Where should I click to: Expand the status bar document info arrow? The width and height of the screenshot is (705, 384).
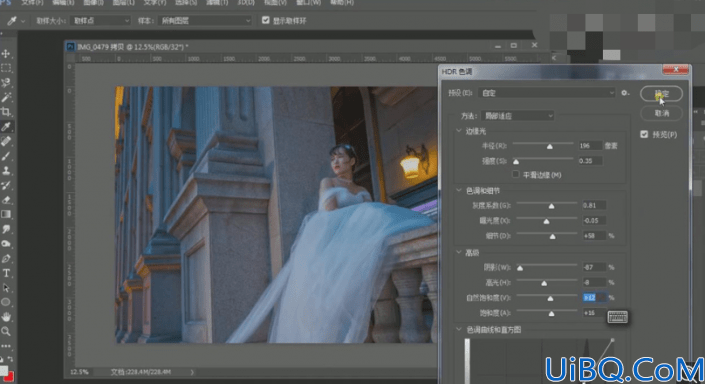click(x=192, y=372)
